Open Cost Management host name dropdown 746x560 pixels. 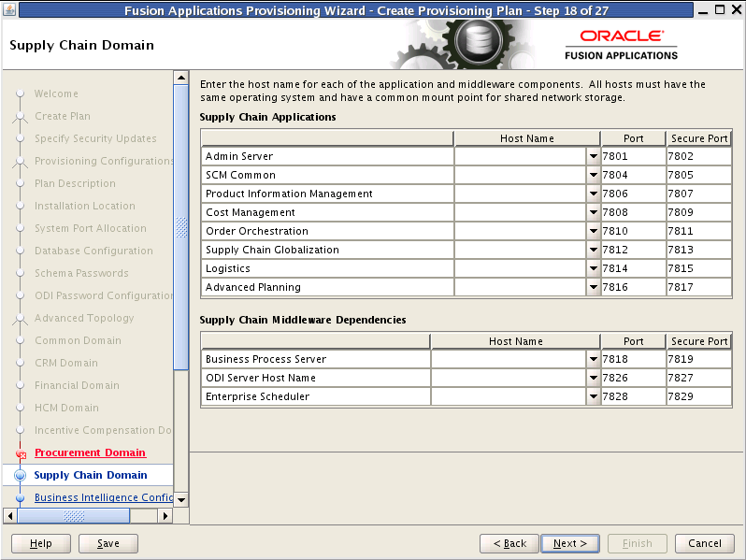(x=593, y=212)
